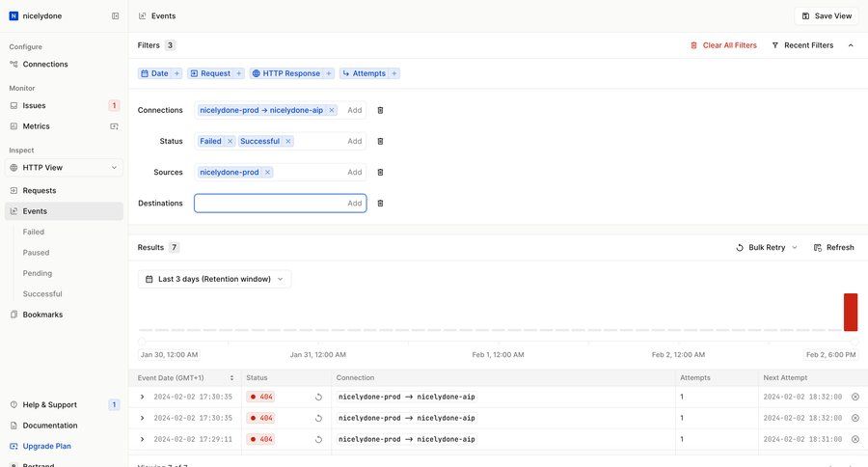This screenshot has height=467, width=868.
Task: Cancel next attempt for first event
Action: 854,397
